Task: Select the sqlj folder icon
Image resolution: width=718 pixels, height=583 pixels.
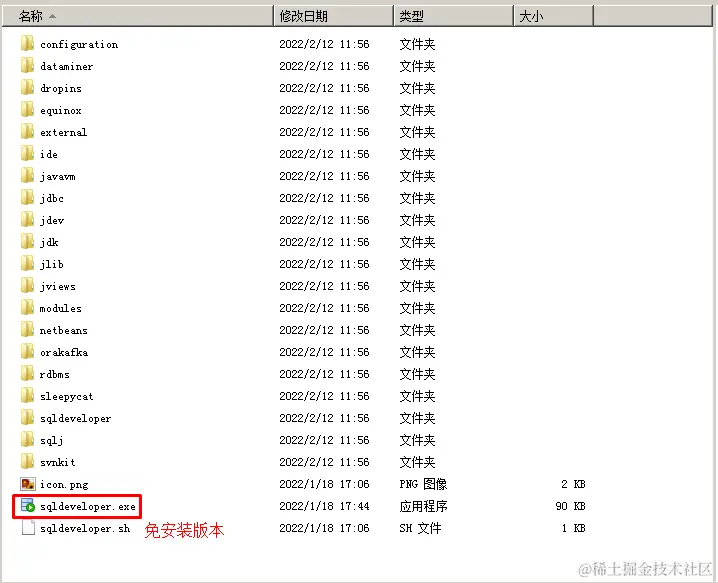Action: [x=27, y=439]
